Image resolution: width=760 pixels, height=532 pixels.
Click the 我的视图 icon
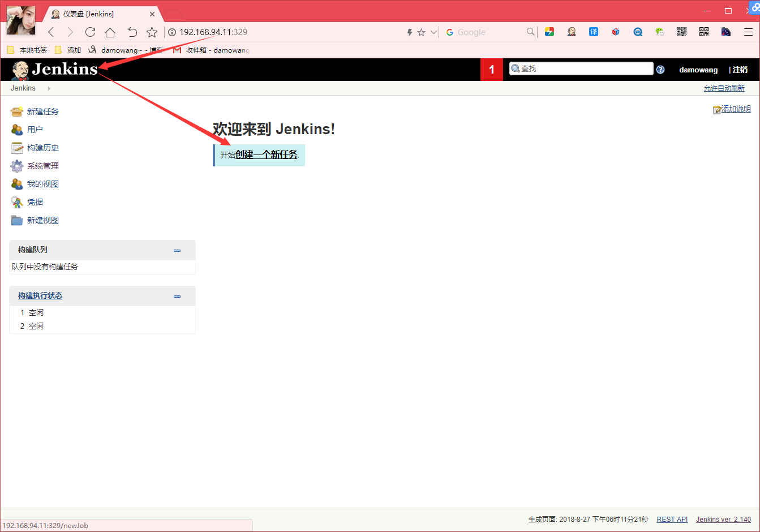pyautogui.click(x=17, y=184)
